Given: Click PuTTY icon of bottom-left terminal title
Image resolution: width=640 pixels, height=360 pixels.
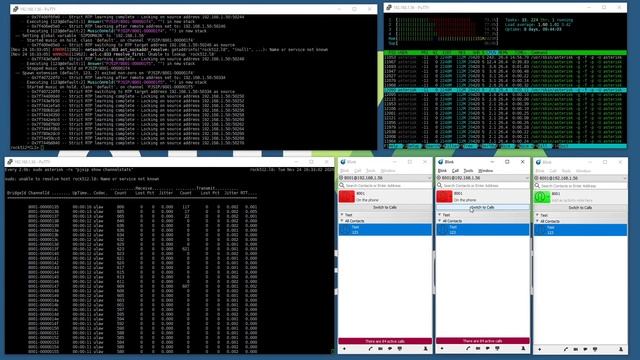Looking at the screenshot, I should (10, 162).
